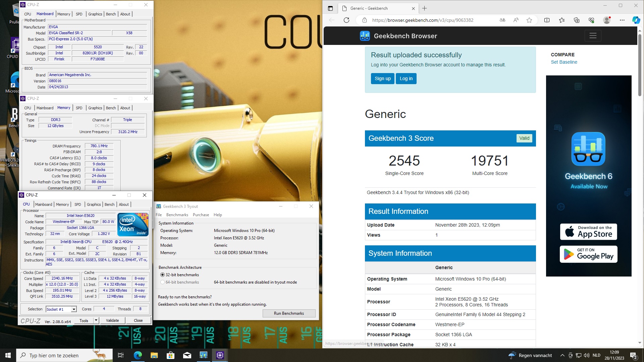Click the Sign up button
Viewport: 644px width, 362px height.
(x=383, y=78)
